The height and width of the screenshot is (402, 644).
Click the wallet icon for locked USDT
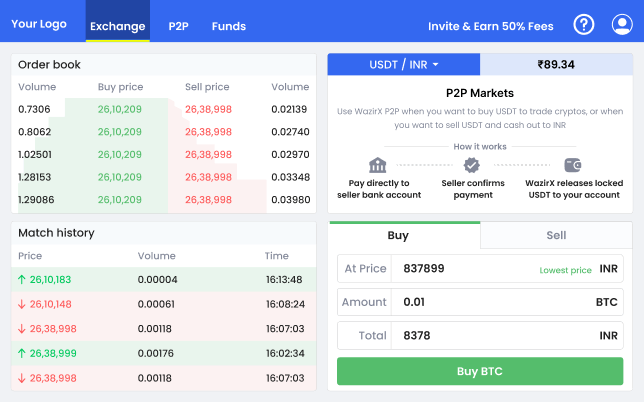click(x=573, y=165)
